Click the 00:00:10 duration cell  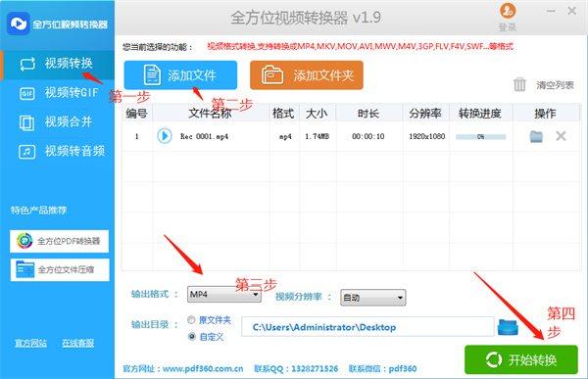pyautogui.click(x=368, y=136)
